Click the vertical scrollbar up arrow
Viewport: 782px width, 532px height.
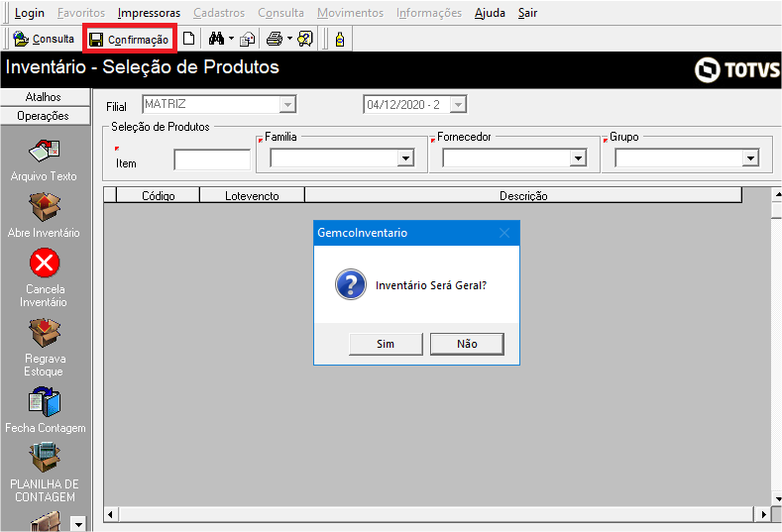(776, 194)
